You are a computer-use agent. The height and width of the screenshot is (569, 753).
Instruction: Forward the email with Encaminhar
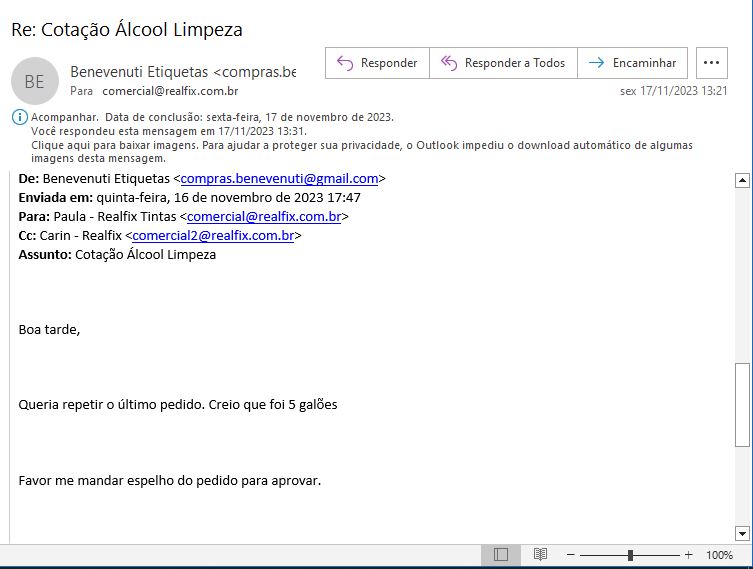click(x=633, y=63)
